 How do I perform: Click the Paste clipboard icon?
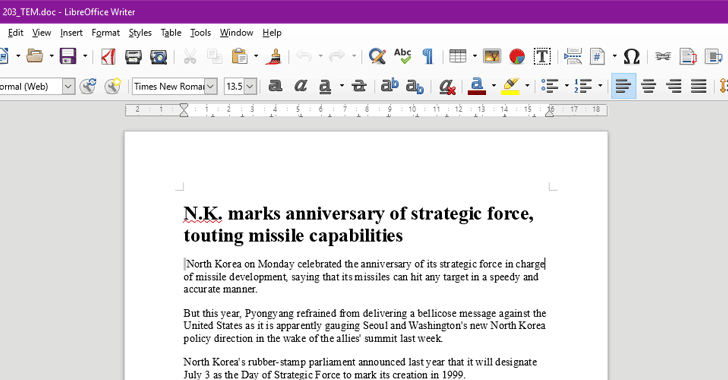(240, 57)
